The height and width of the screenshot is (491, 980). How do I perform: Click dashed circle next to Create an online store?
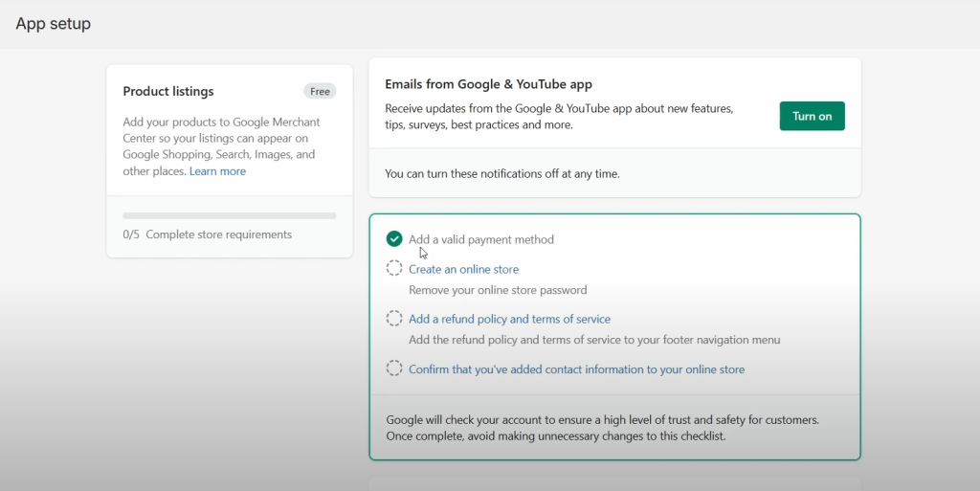[394, 269]
